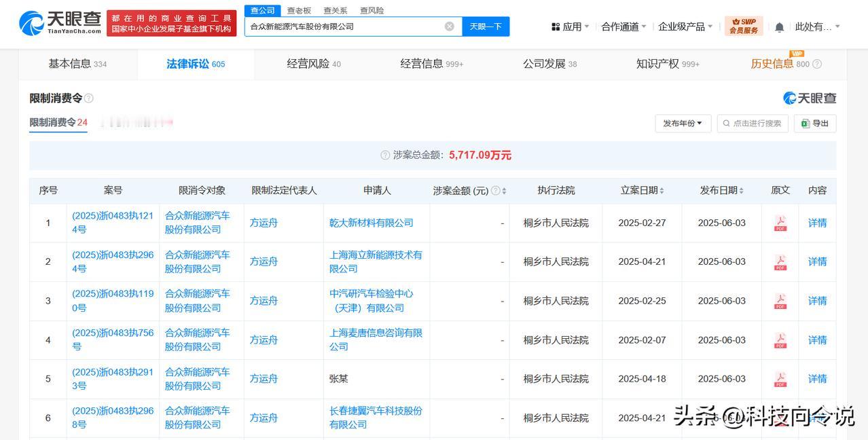This screenshot has width=868, height=440.
Task: Click the 点击进行搜索 search field
Action: [753, 124]
